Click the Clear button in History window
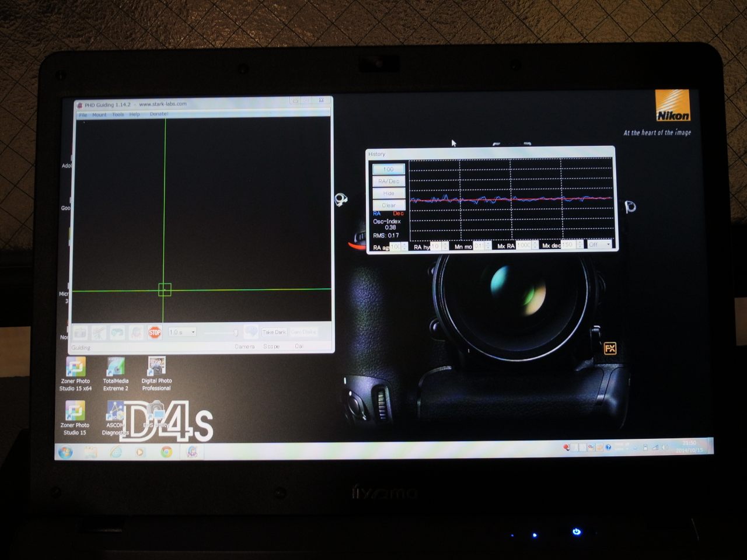This screenshot has height=560, width=747. (389, 205)
